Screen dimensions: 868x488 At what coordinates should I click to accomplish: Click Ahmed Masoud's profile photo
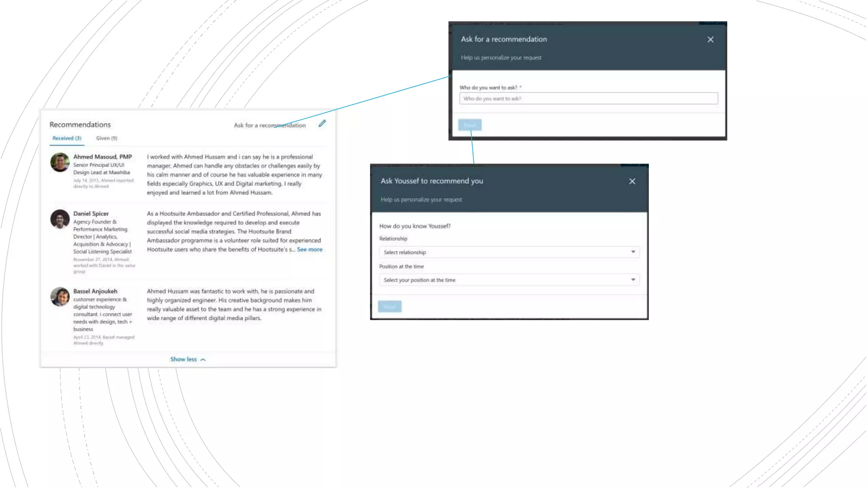click(x=60, y=162)
